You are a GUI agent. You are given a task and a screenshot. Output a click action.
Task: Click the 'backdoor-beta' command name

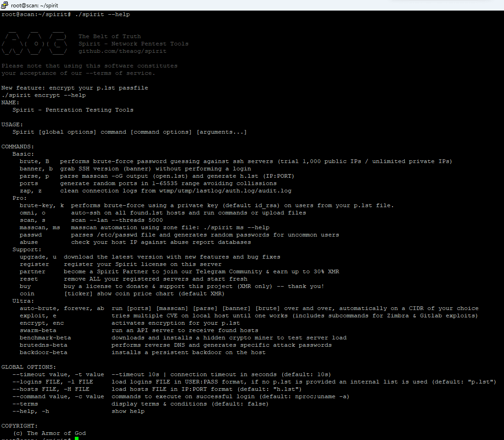click(44, 353)
